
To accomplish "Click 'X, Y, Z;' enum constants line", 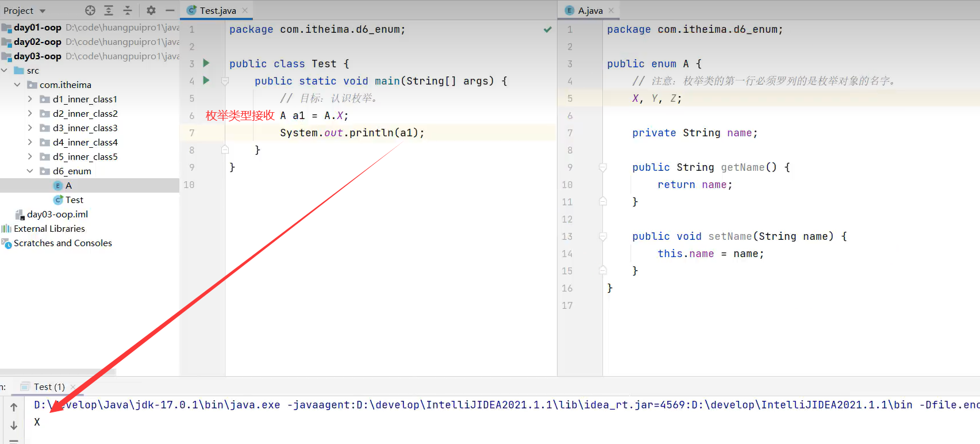I will pos(657,98).
